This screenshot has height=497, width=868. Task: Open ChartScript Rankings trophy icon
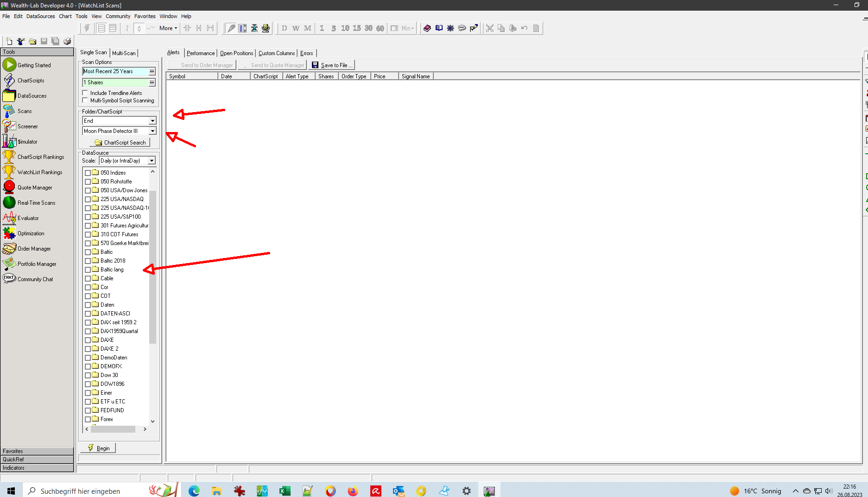click(9, 157)
